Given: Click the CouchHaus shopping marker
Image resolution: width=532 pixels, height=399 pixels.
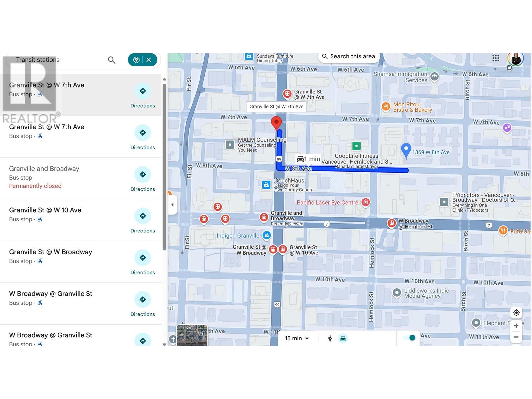Looking at the screenshot, I should pos(266,185).
